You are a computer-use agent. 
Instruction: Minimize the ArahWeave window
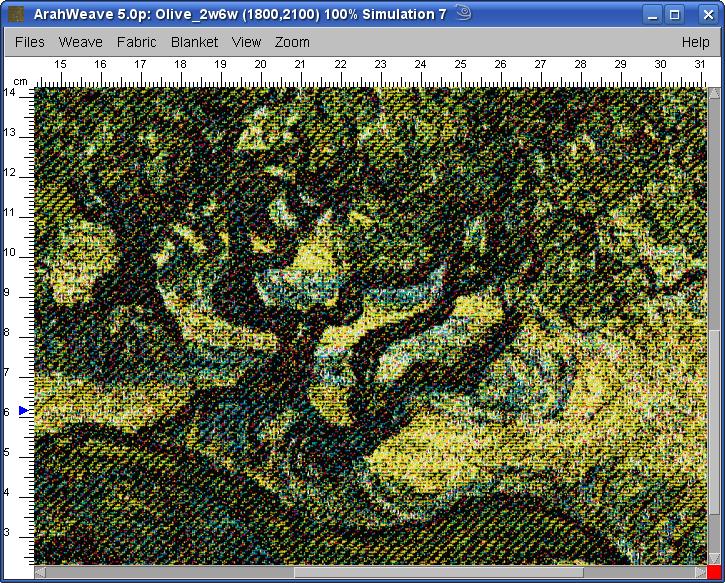click(x=652, y=15)
